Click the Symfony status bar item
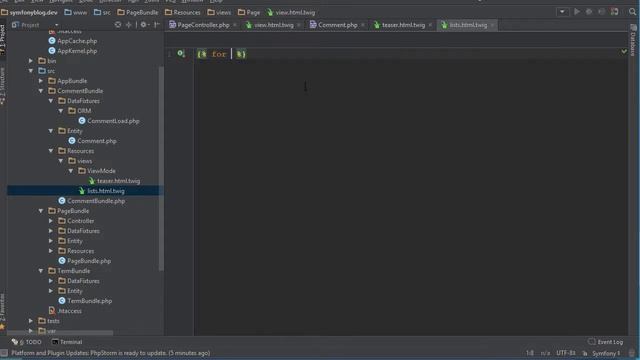The height and width of the screenshot is (360, 640). (606, 353)
